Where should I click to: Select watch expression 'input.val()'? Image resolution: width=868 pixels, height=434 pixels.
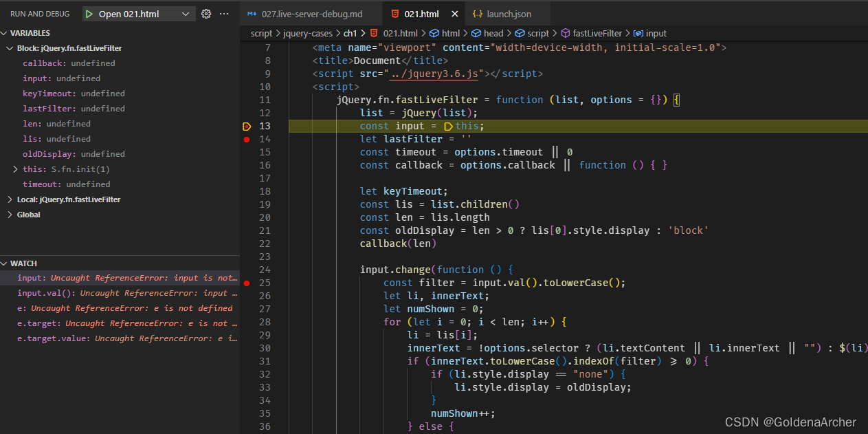coord(120,293)
